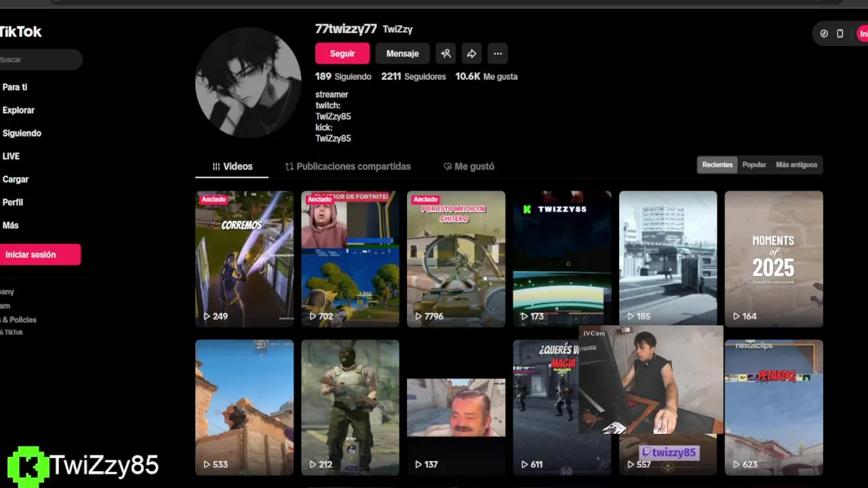The image size is (868, 488).
Task: Open the soldier video with 212 views
Action: [350, 407]
